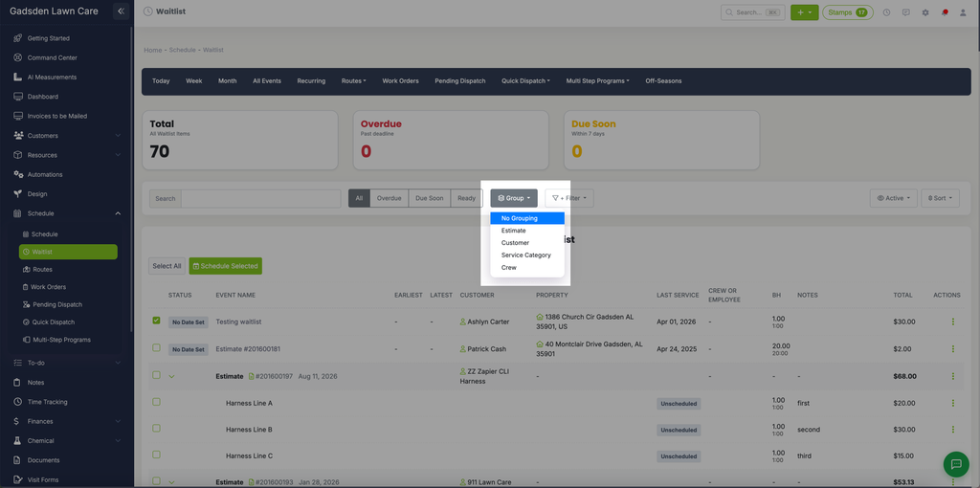Open actions menu for Testing waitlist row
Screen dimensions: 980x488
(952, 322)
